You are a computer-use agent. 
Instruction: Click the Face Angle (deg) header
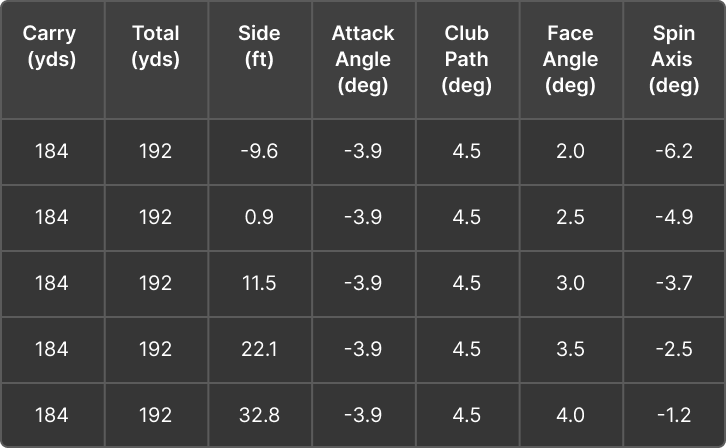tap(570, 59)
